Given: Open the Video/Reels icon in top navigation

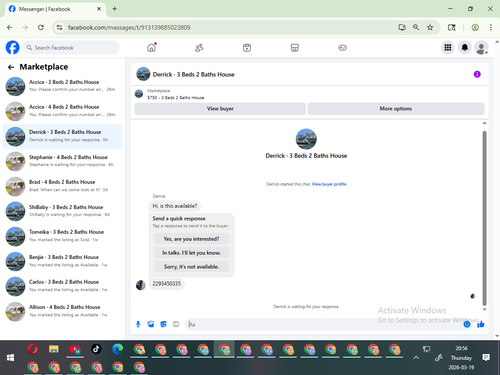Looking at the screenshot, I should tap(247, 48).
